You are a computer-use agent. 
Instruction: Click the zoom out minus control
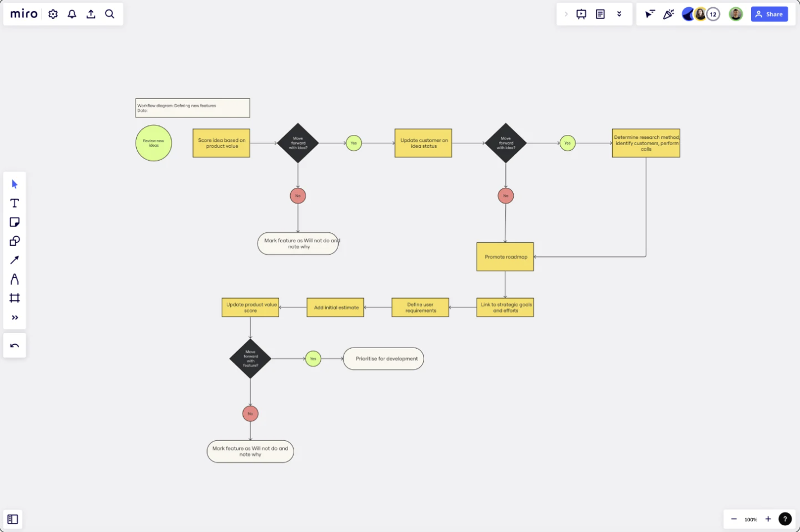coord(734,519)
